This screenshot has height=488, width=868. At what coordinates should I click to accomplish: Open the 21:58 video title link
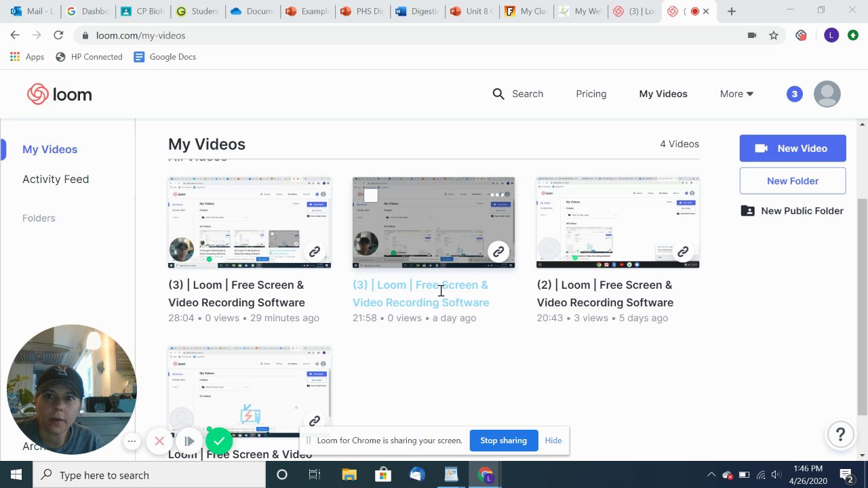click(420, 293)
